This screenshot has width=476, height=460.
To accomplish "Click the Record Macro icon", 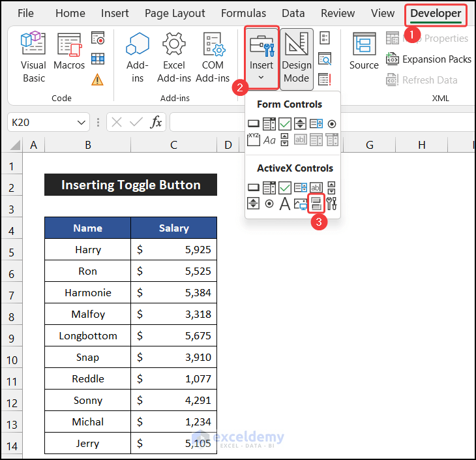I will pos(98,38).
